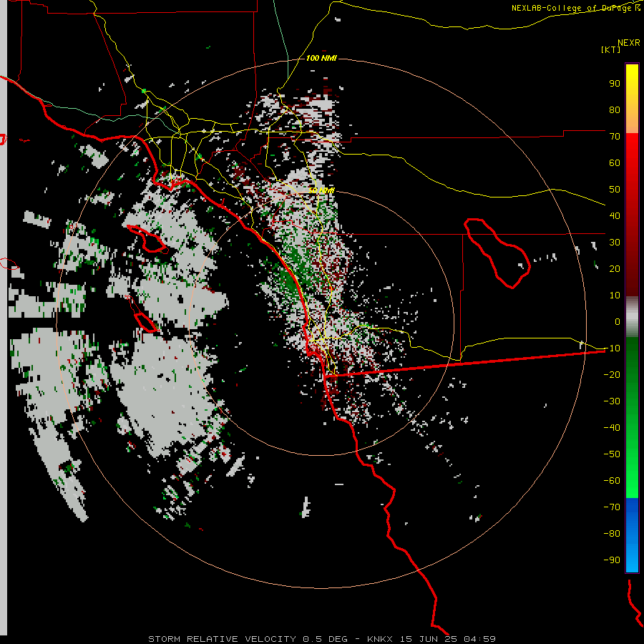Click the NEXLAB-College of DuPage credit text

(575, 8)
